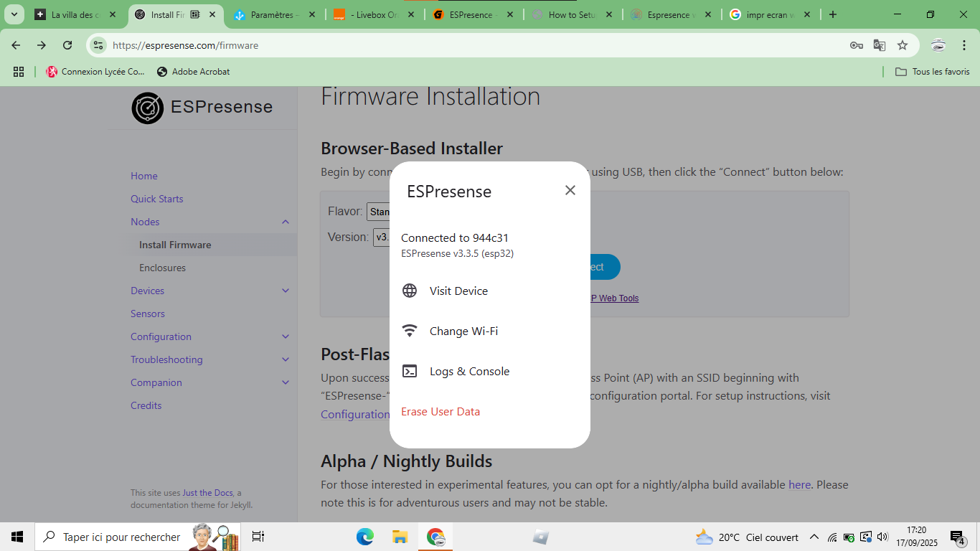The image size is (980, 551).
Task: Click the red Erase User Data option
Action: click(440, 411)
